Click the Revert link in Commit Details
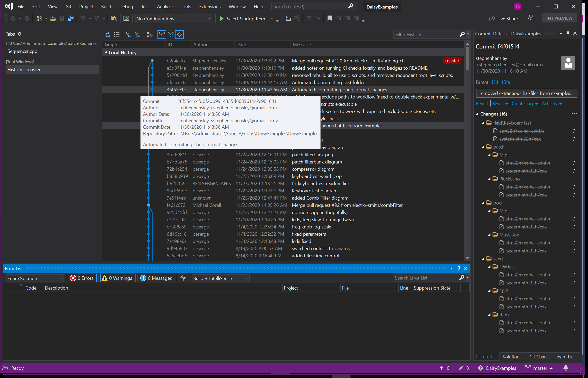This screenshot has width=588, height=378. pyautogui.click(x=482, y=103)
